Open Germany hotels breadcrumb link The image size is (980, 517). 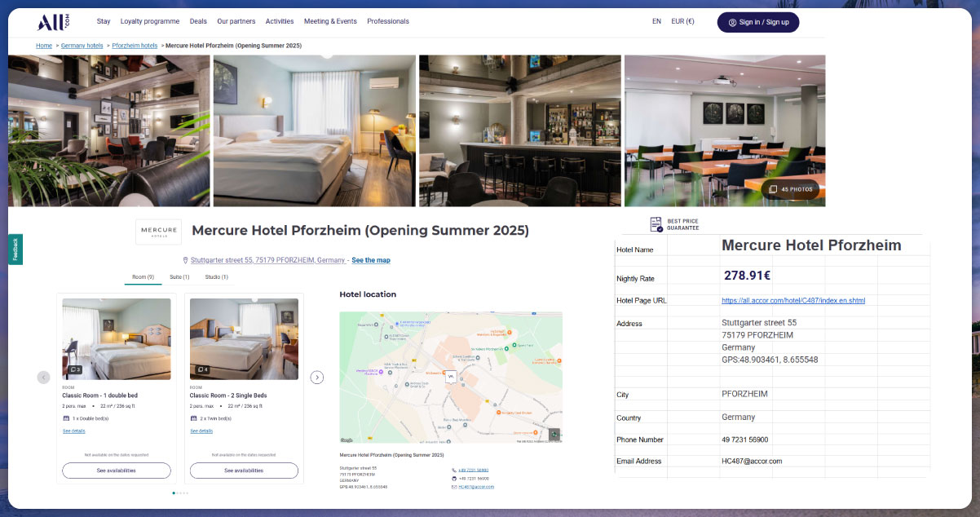[82, 46]
